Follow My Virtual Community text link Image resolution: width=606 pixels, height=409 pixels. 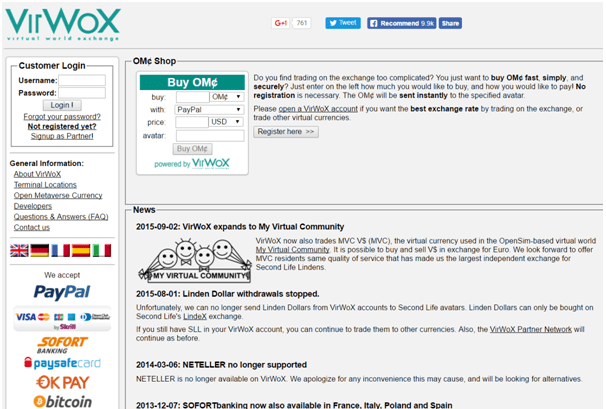coord(293,250)
